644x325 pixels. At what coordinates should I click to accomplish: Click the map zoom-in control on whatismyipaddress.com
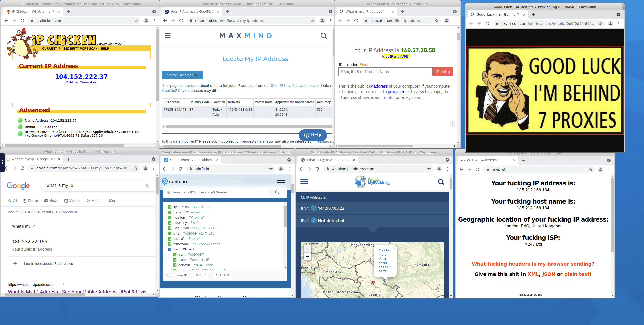(307, 249)
